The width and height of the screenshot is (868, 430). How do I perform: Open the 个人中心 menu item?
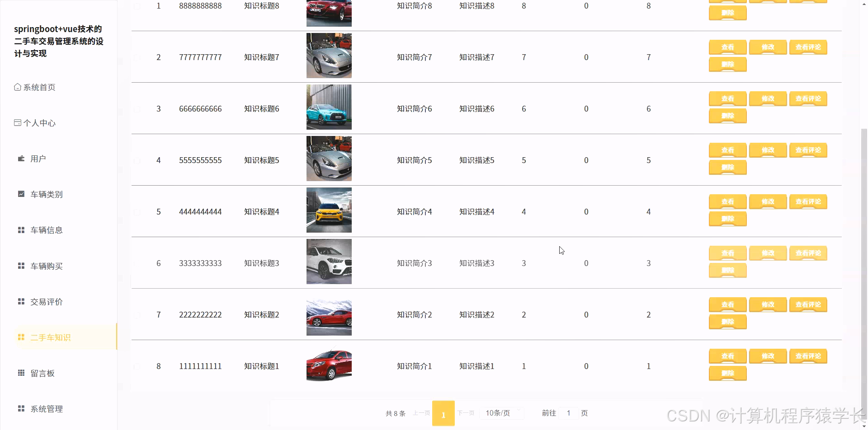39,122
